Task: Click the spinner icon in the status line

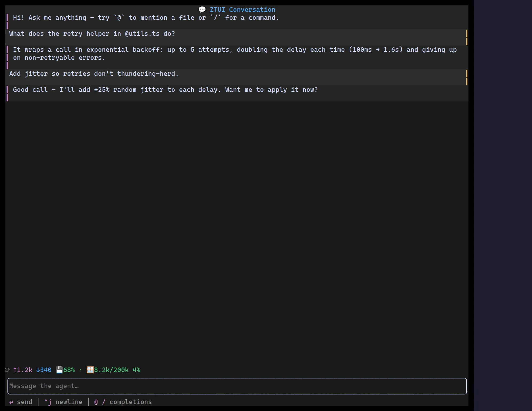Action: (7, 370)
